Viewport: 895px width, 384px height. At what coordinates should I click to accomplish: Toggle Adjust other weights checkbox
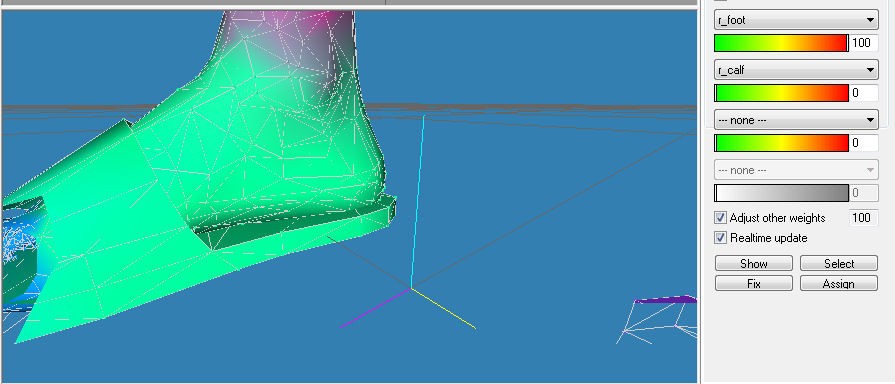pos(720,218)
